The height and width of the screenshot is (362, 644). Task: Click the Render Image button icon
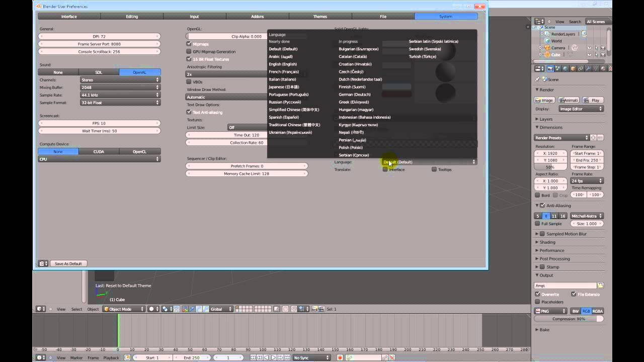click(x=544, y=100)
